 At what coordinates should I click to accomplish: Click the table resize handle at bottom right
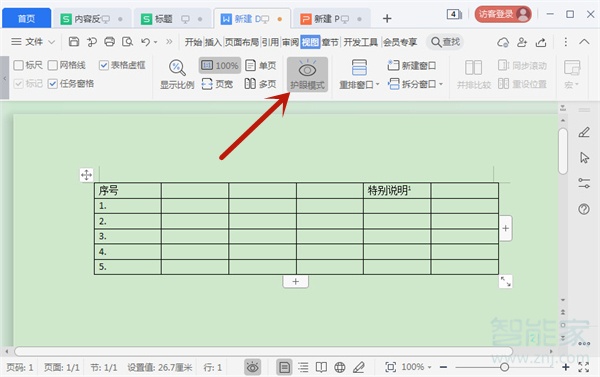click(505, 282)
